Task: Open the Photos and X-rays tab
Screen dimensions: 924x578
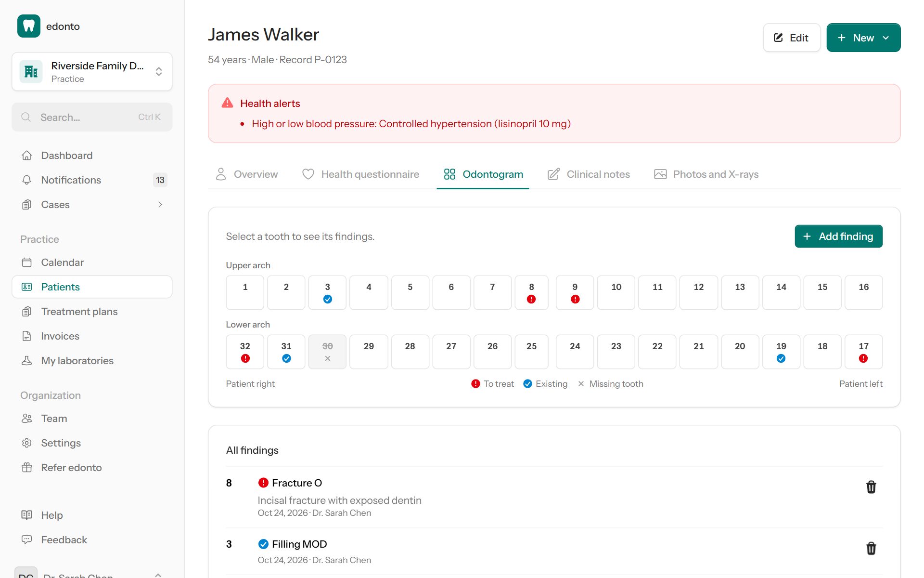Action: [x=706, y=174]
